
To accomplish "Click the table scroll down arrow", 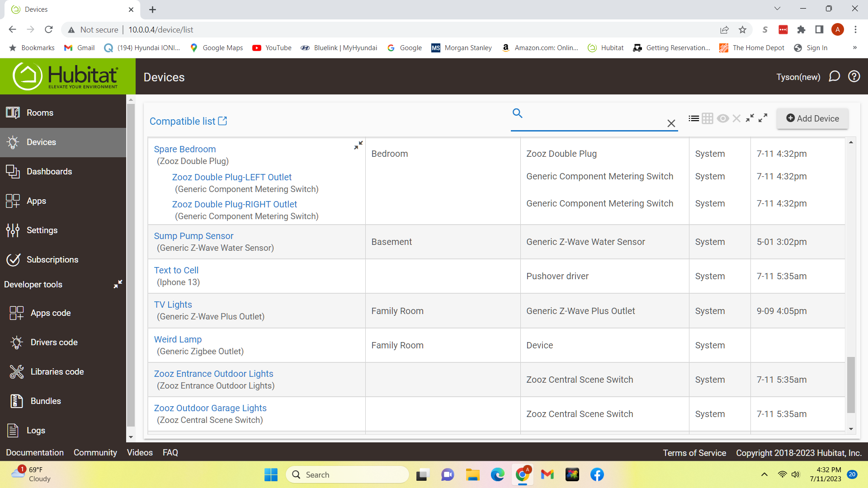I will tap(851, 429).
